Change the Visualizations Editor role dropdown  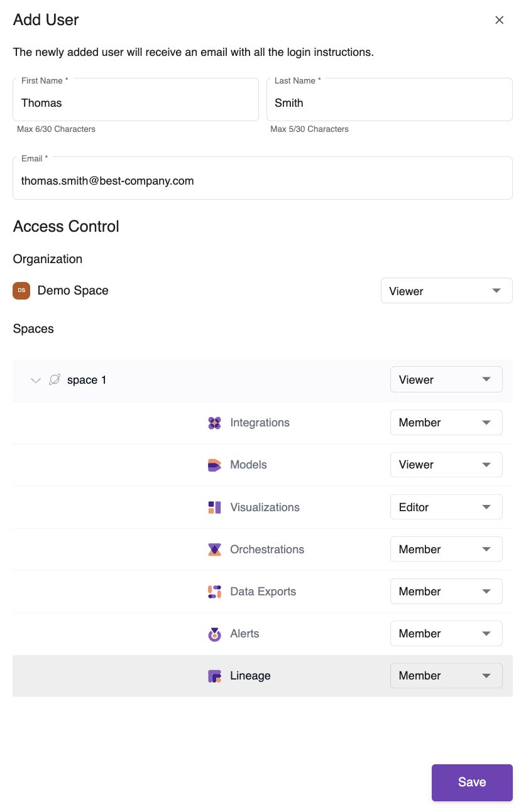click(446, 507)
